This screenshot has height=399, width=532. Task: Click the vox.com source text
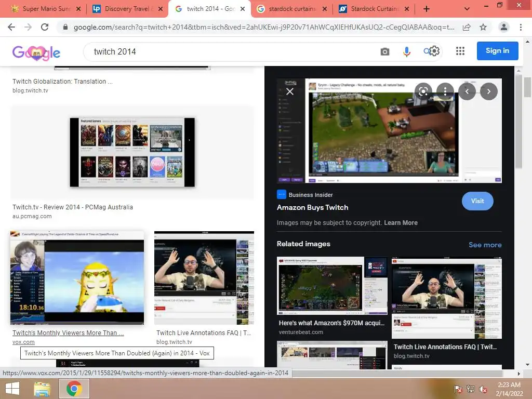pyautogui.click(x=23, y=342)
